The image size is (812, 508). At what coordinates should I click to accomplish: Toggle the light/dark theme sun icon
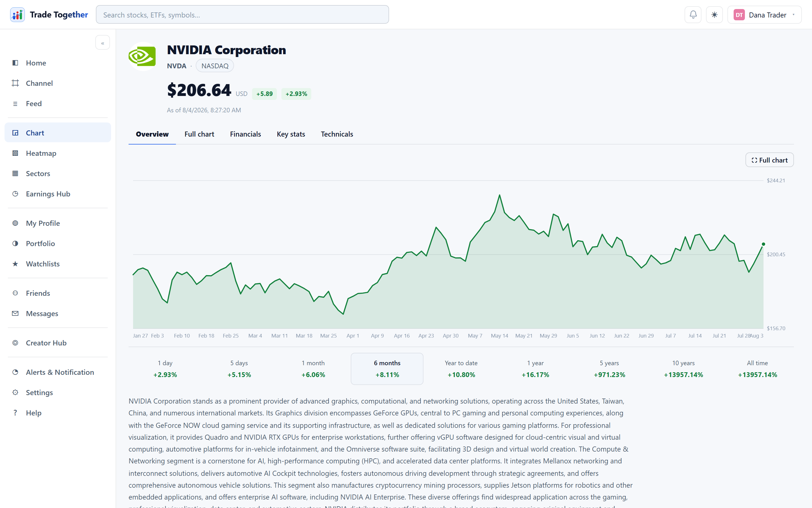pos(714,15)
